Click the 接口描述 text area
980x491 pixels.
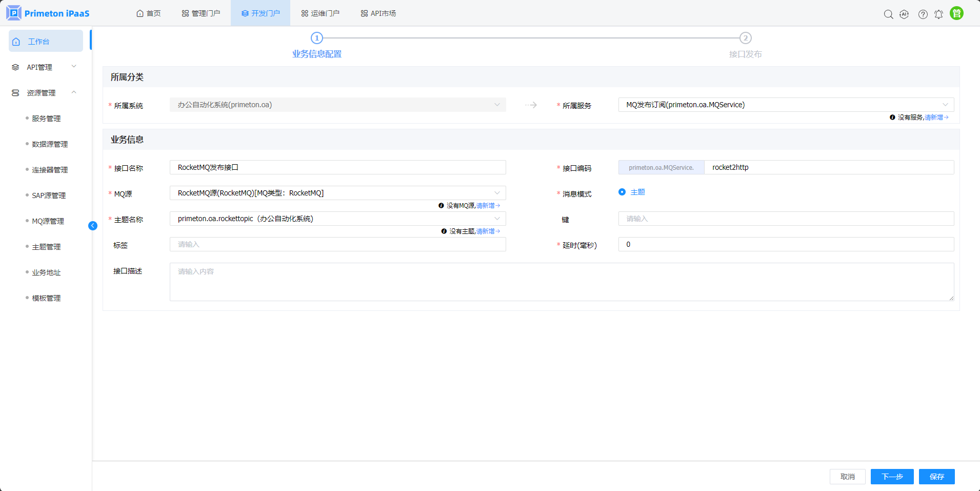562,282
